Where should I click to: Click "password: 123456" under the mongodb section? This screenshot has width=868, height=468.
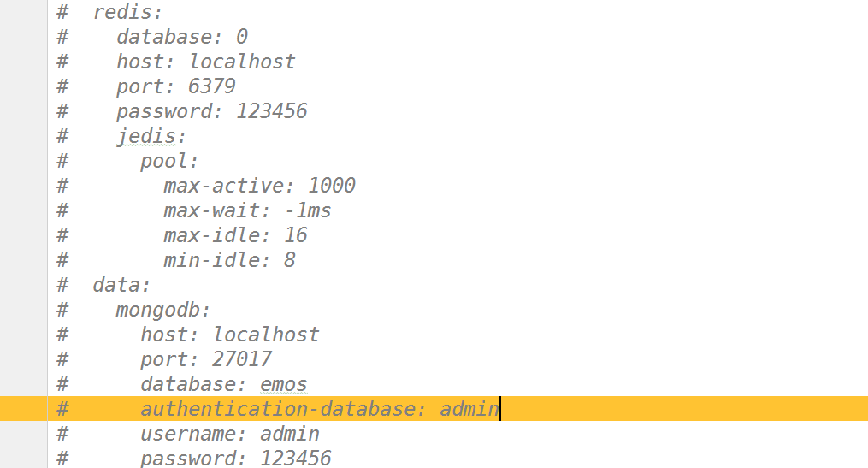pyautogui.click(x=235, y=458)
